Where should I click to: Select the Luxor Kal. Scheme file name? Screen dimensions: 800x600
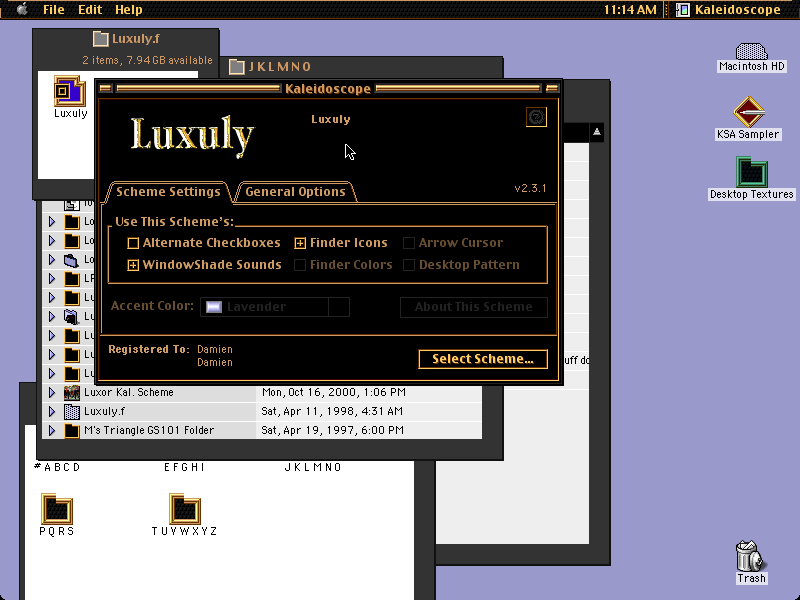[x=129, y=392]
